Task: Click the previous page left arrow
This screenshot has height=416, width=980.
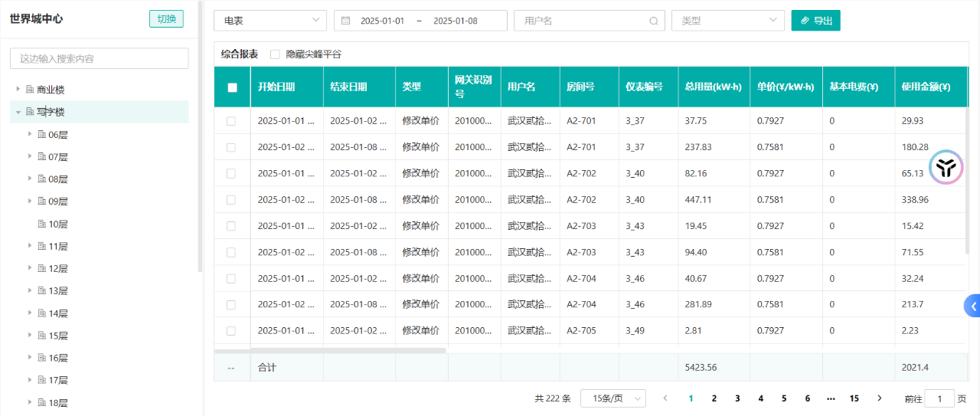Action: pos(665,398)
